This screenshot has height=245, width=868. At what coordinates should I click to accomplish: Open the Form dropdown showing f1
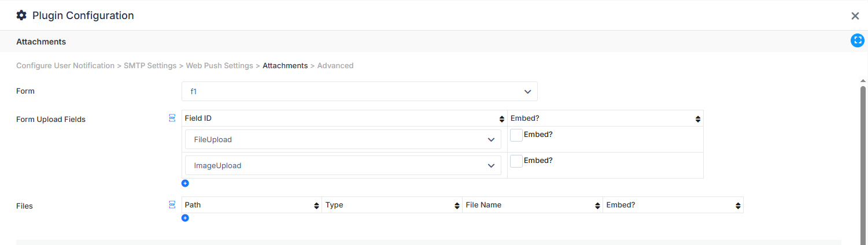click(x=360, y=91)
